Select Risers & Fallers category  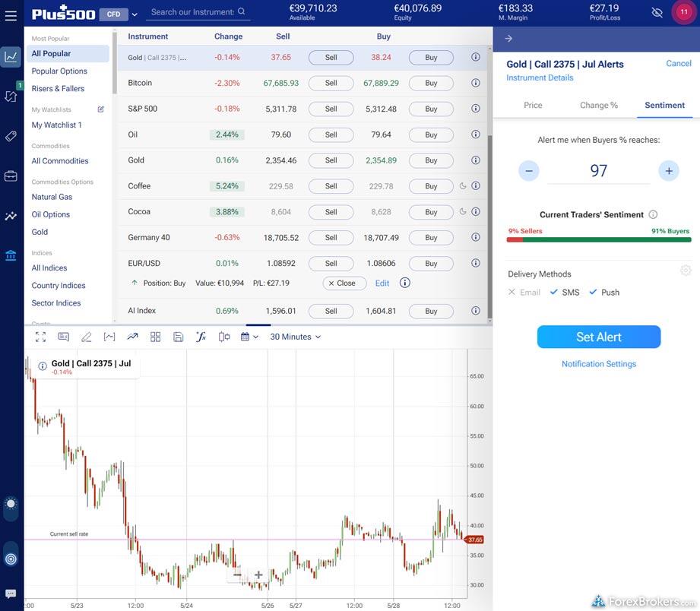click(x=58, y=89)
